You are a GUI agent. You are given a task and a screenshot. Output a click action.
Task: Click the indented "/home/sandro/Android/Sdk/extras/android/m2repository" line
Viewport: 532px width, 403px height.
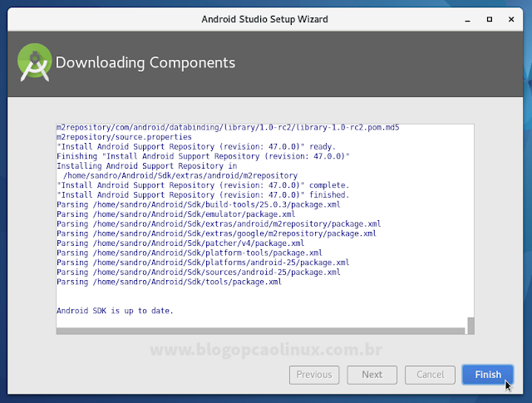pyautogui.click(x=180, y=175)
